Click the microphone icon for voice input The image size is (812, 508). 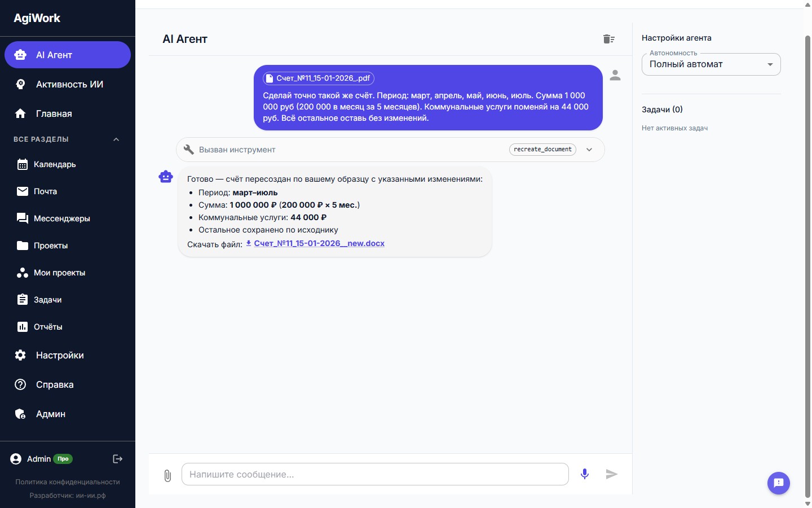click(x=585, y=474)
